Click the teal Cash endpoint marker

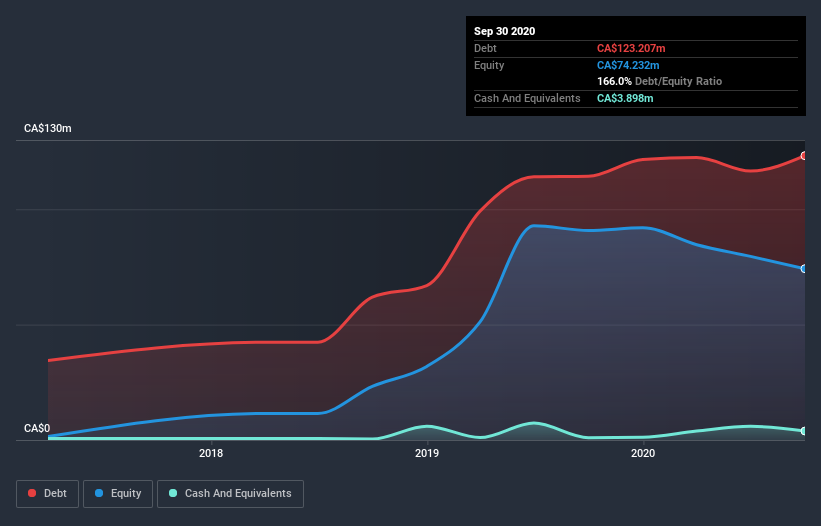804,431
